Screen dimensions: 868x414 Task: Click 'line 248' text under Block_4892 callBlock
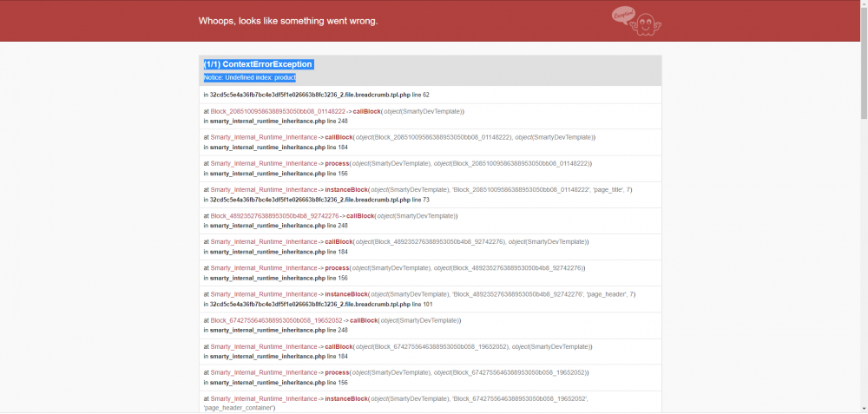(337, 226)
